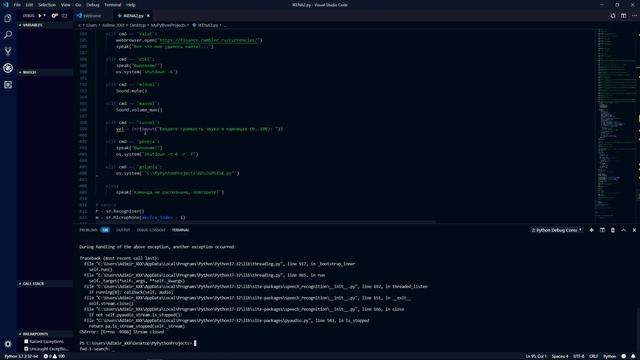Close the terminal panel with the X
Viewport: 640px width, 360px height.
pos(634,230)
